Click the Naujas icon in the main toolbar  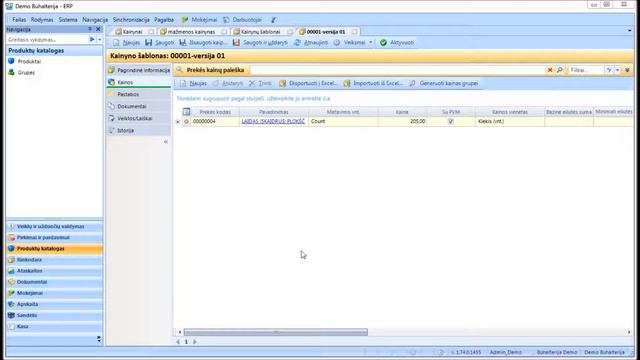[116, 42]
